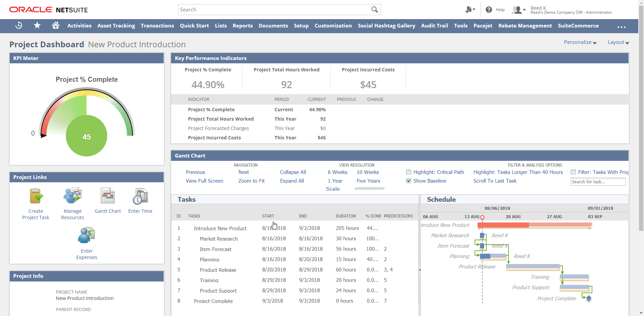Image resolution: width=644 pixels, height=316 pixels.
Task: Open Create Project Task icon
Action: coord(36,196)
